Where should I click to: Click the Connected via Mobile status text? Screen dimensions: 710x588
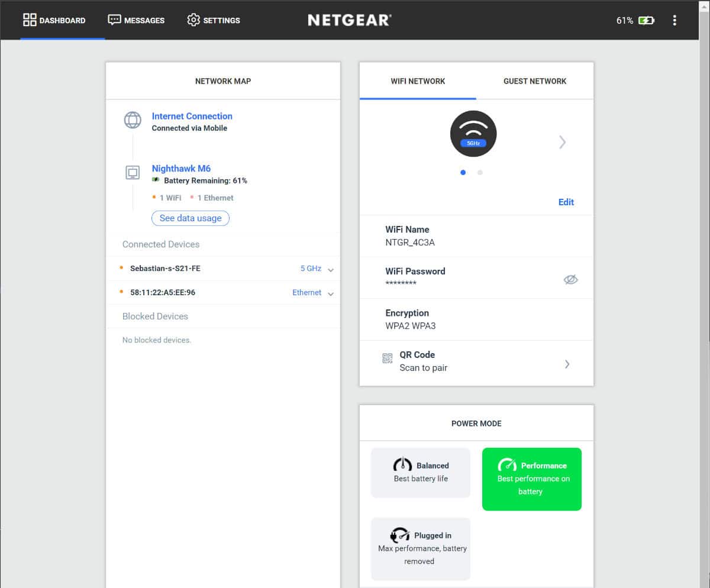pos(189,128)
